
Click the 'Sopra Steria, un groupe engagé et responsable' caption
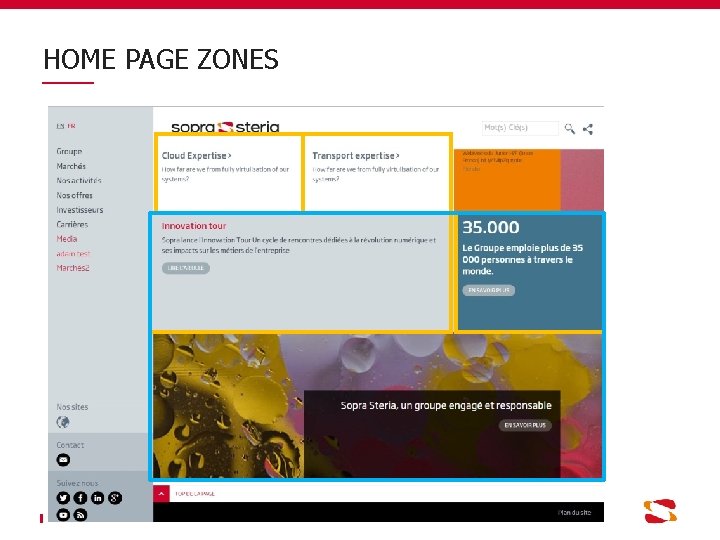pos(446,405)
